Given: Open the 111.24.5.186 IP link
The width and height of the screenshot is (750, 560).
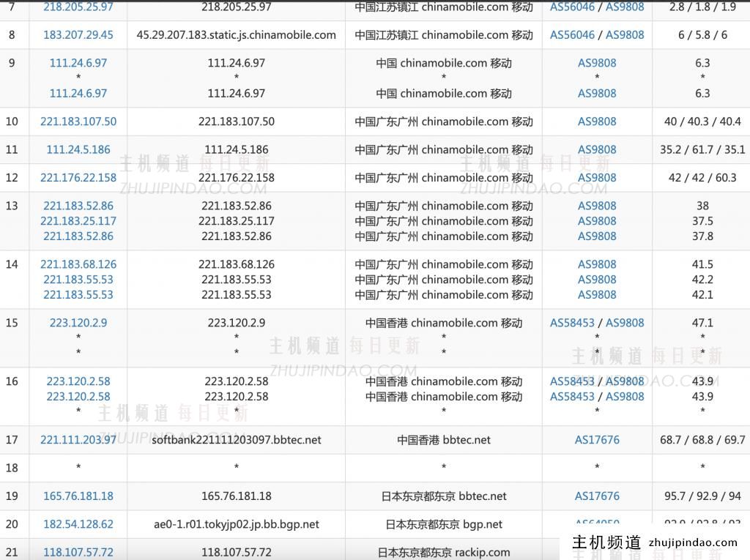Looking at the screenshot, I should click(78, 149).
